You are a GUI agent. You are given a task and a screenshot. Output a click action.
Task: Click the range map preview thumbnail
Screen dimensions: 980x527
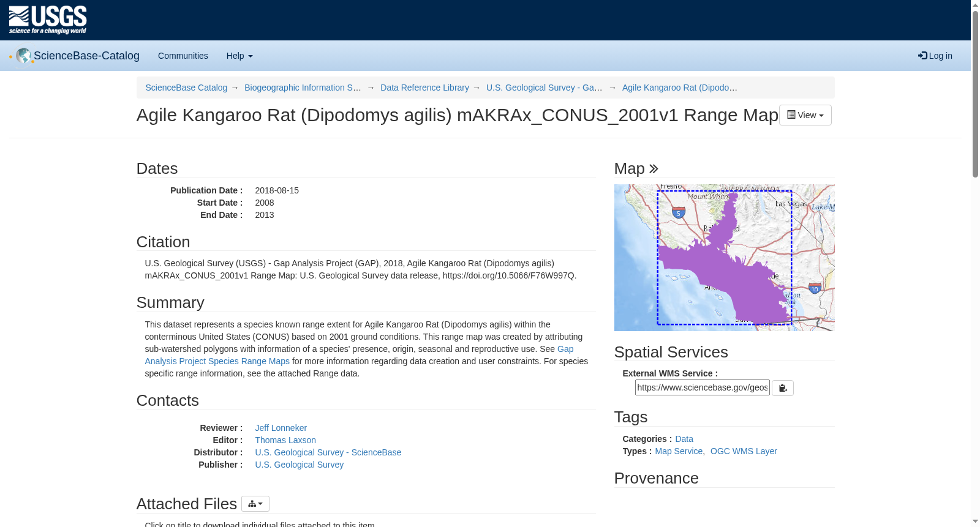click(724, 258)
